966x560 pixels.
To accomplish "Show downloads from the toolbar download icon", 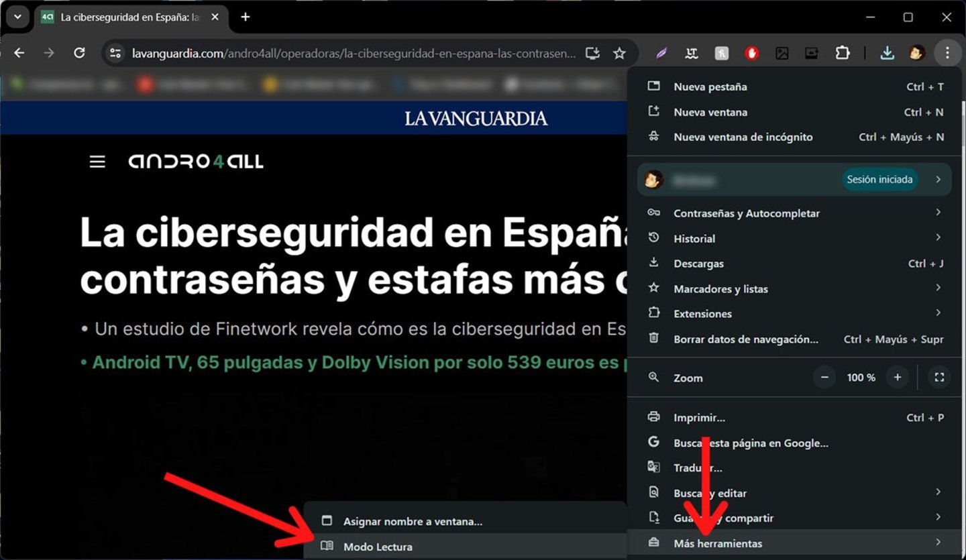I will (887, 53).
